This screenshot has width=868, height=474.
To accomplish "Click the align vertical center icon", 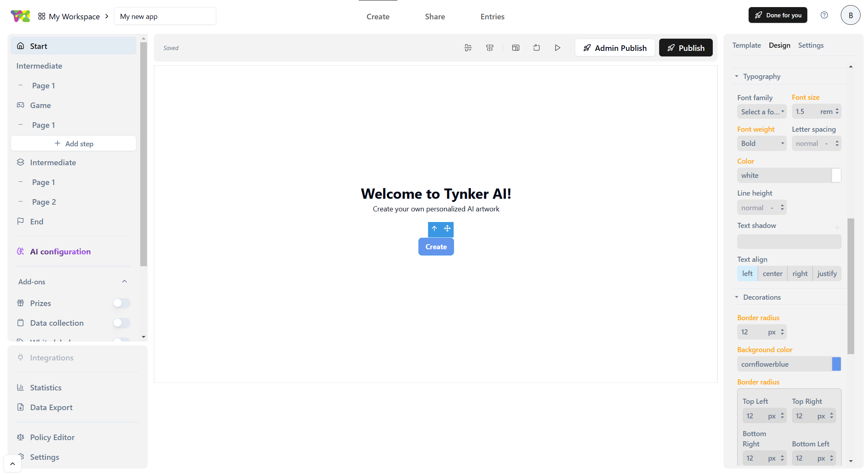I will pyautogui.click(x=468, y=48).
